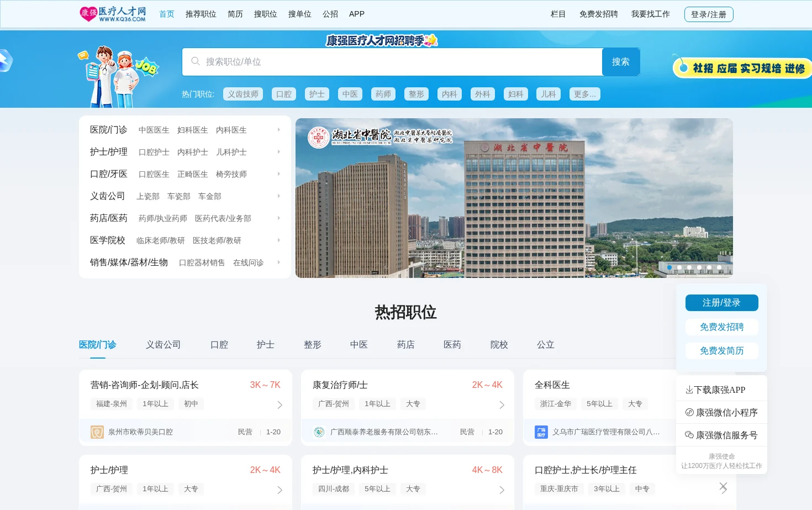Close the floating side panel
Image resolution: width=812 pixels, height=510 pixels.
(x=723, y=486)
